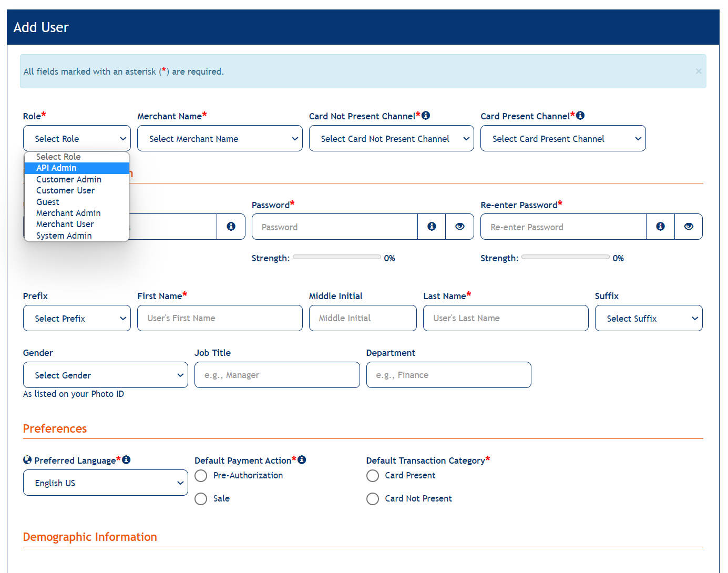
Task: Click info icon beside Card Present Channel label
Action: coord(580,116)
